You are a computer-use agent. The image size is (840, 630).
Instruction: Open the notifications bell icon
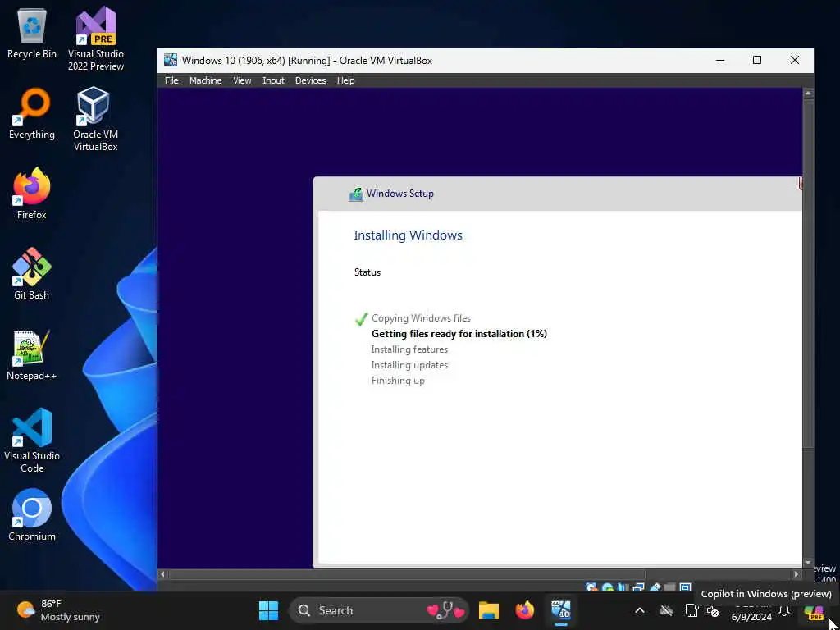pyautogui.click(x=784, y=610)
